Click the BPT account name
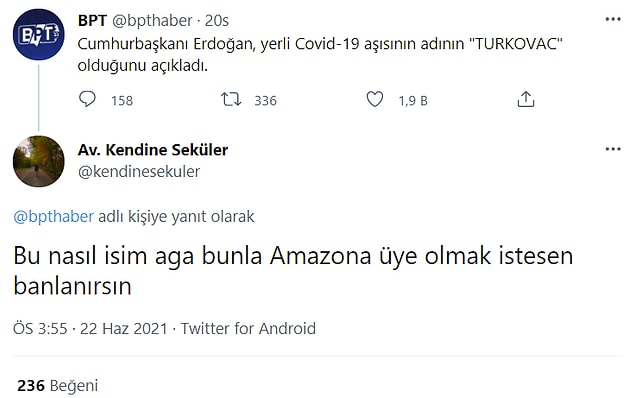Viewport: 635px width, 398px height. coord(92,20)
